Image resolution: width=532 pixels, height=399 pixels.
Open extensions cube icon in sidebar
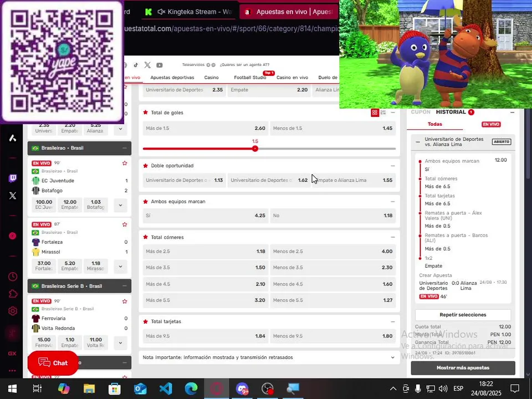13,294
